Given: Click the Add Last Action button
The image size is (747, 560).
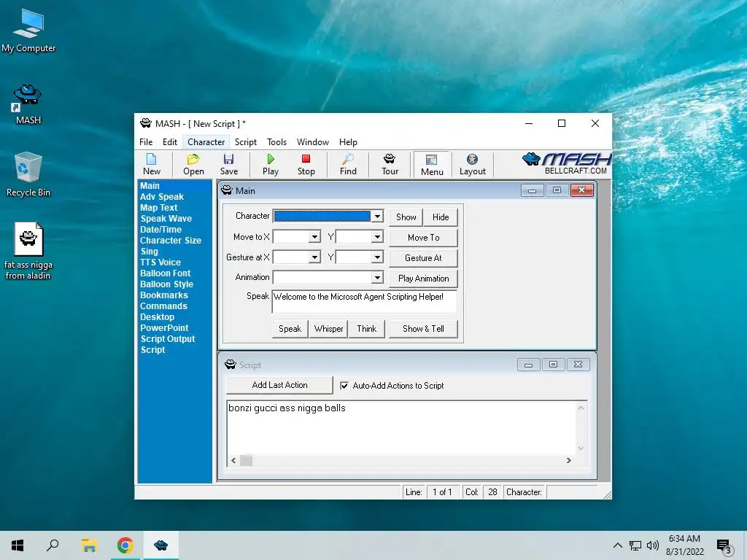Looking at the screenshot, I should coord(279,385).
